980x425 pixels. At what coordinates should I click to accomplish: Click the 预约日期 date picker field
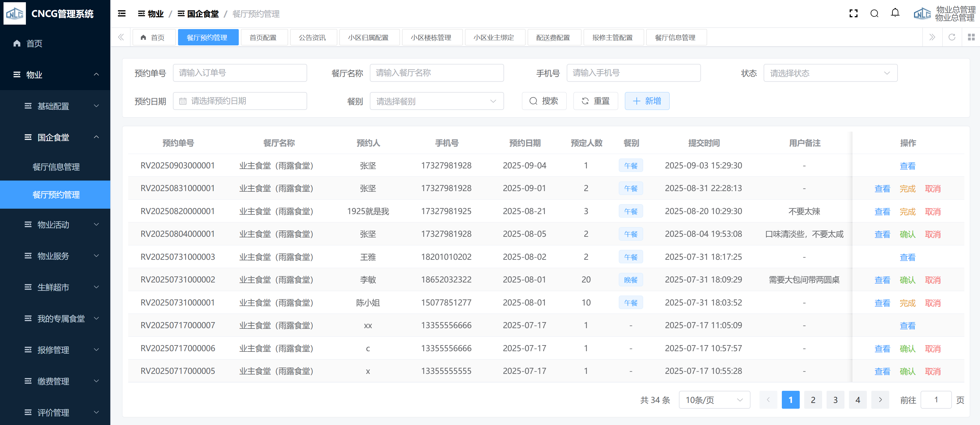click(240, 101)
